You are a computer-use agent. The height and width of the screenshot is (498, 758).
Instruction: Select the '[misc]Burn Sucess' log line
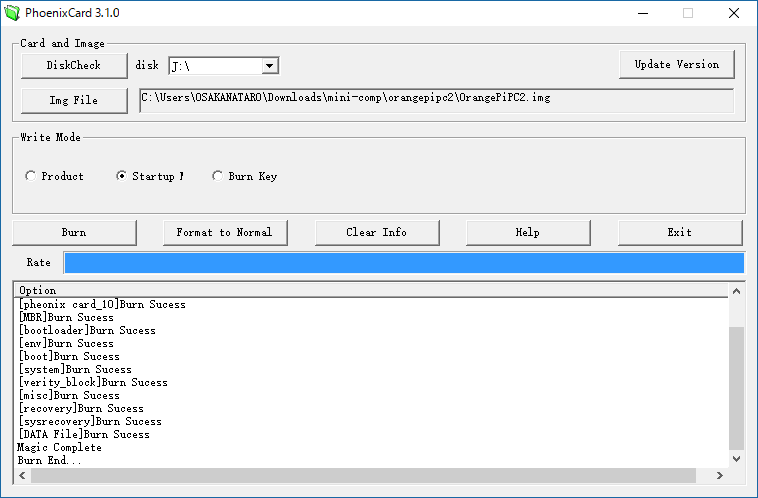[69, 396]
